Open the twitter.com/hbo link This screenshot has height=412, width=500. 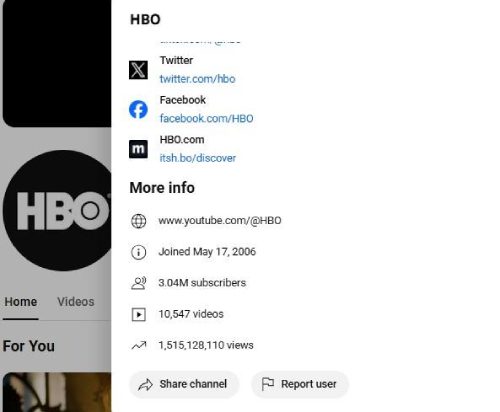coord(197,79)
